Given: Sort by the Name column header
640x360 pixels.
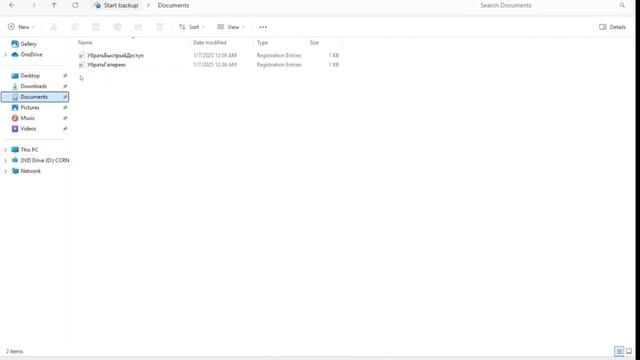Looking at the screenshot, I should (133, 42).
